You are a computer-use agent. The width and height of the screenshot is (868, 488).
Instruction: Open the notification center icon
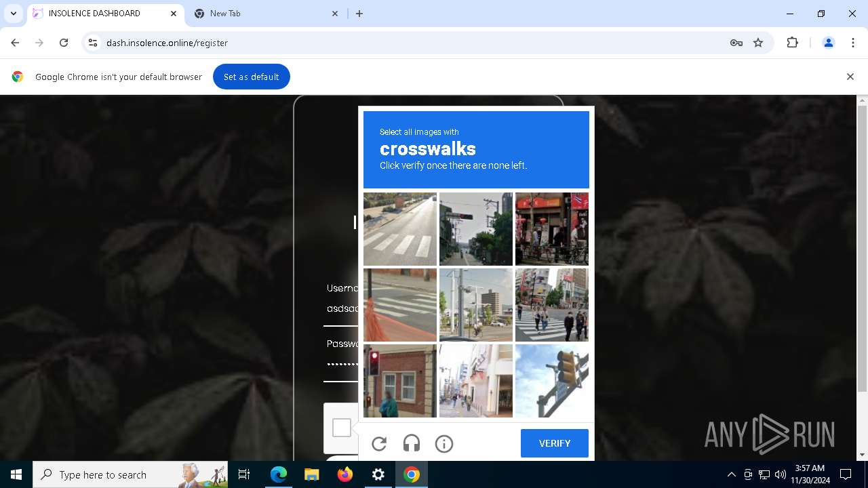point(846,474)
